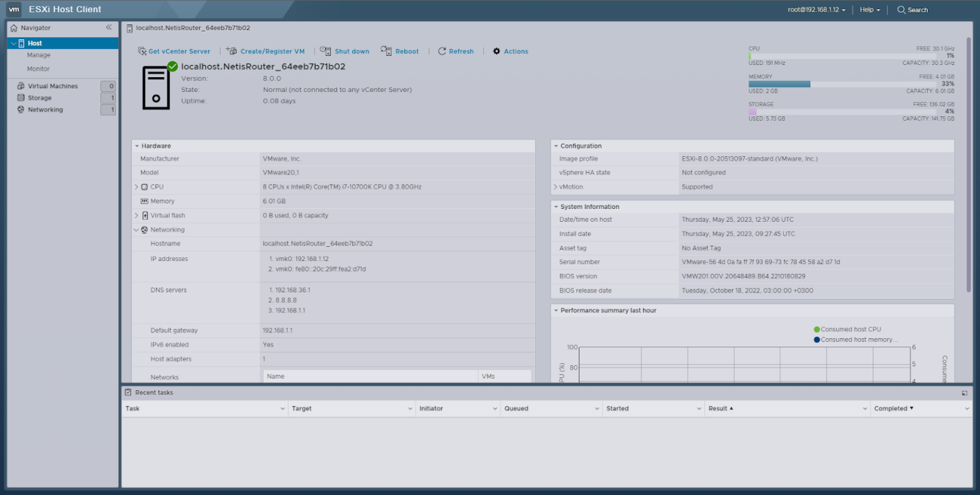Click Reboot button

(x=400, y=51)
